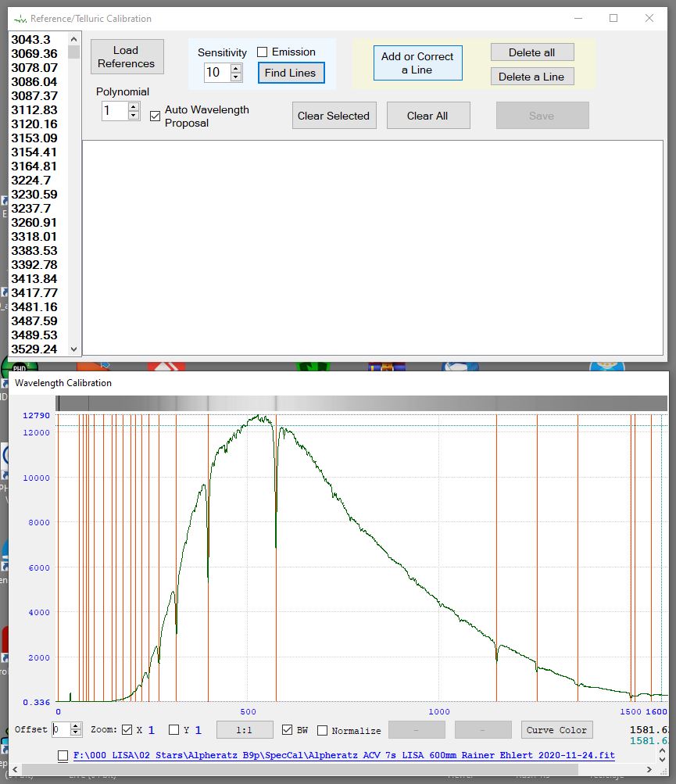Uncheck Auto Wavelength Proposal

point(155,116)
